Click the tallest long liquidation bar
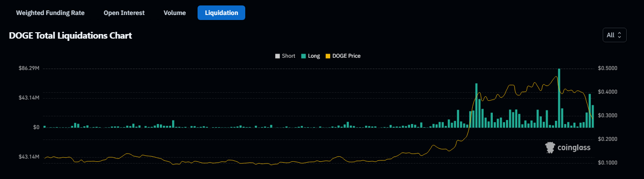 pos(559,98)
